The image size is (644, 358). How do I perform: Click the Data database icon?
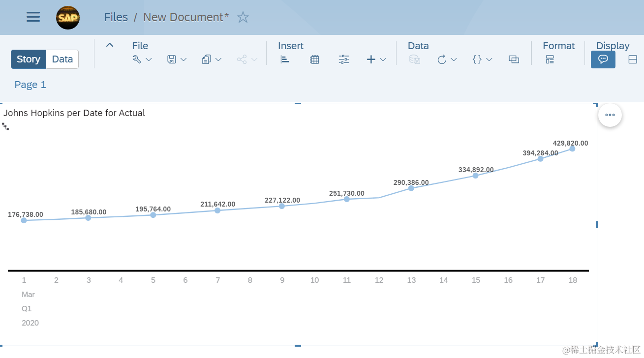coord(415,60)
